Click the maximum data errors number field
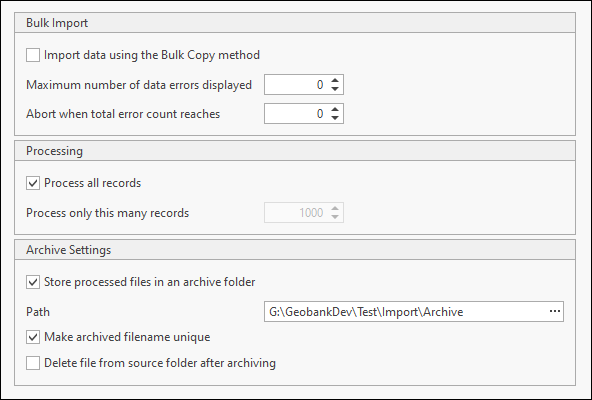 coord(297,85)
